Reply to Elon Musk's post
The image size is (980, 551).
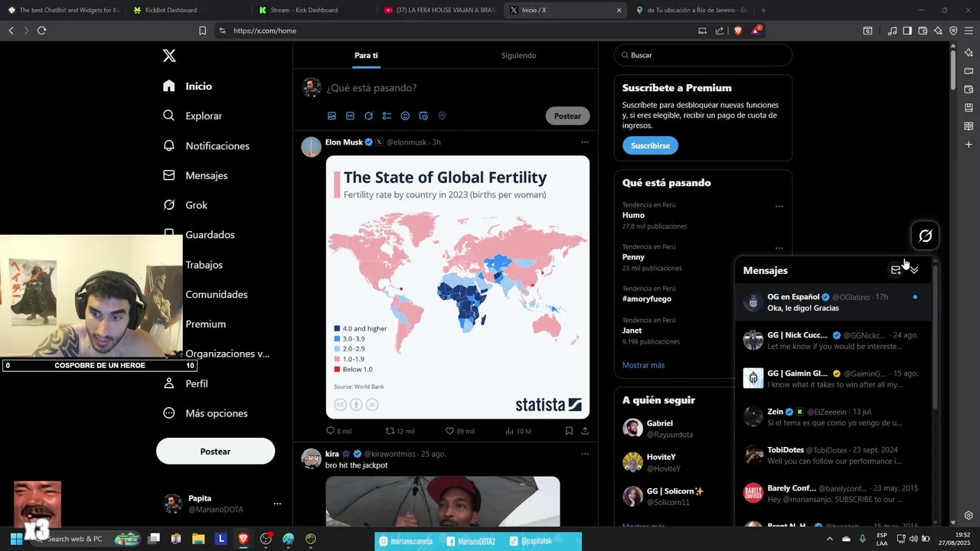(338, 431)
